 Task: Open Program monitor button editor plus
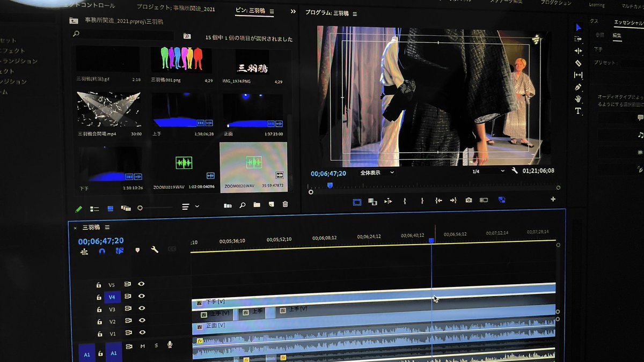click(x=553, y=200)
